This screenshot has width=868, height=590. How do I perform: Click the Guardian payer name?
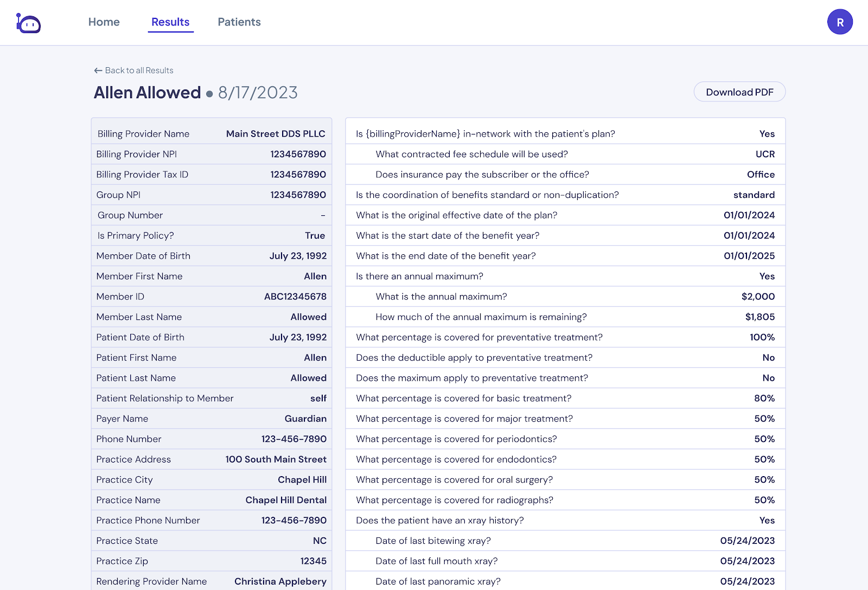pyautogui.click(x=305, y=419)
